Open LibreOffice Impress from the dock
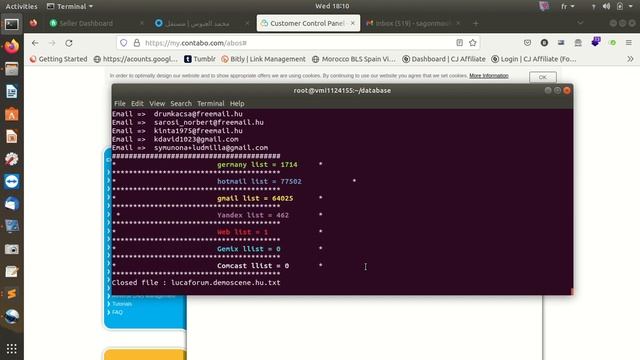Image resolution: width=640 pixels, height=360 pixels. coord(11,136)
